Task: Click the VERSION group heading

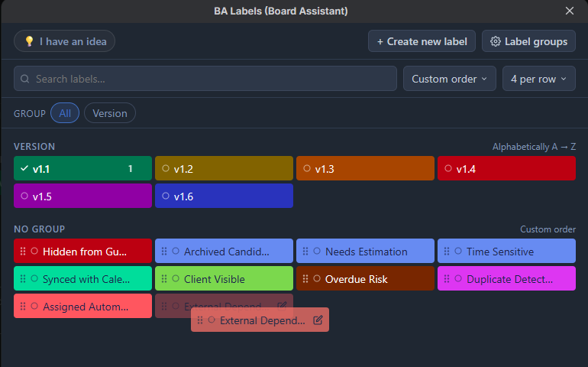Action: (x=34, y=147)
